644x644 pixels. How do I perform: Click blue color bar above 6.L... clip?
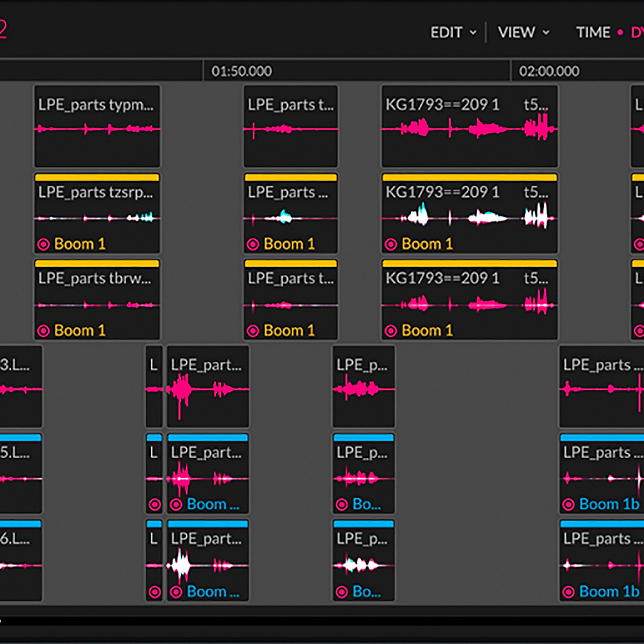tap(21, 524)
